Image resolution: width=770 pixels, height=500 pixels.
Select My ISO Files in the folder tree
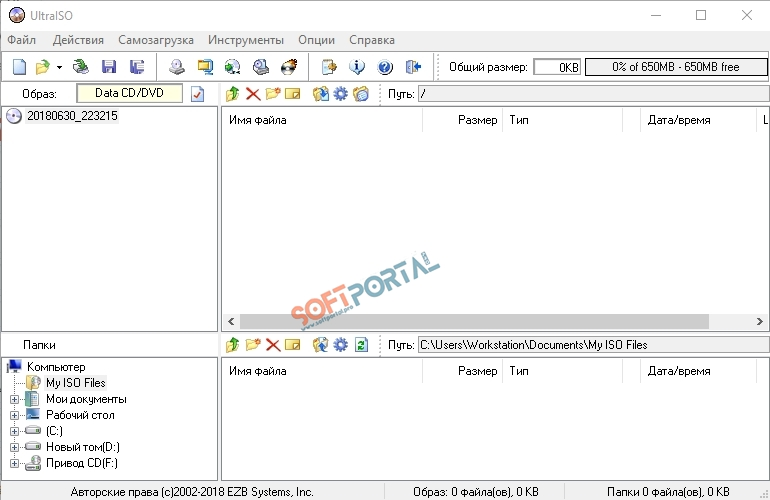click(x=76, y=383)
